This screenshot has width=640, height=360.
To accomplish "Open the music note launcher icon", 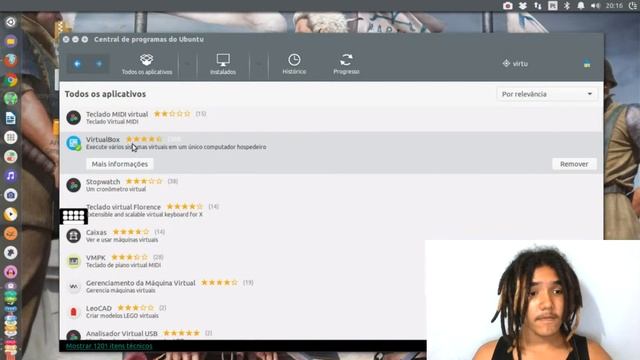I will pyautogui.click(x=11, y=176).
